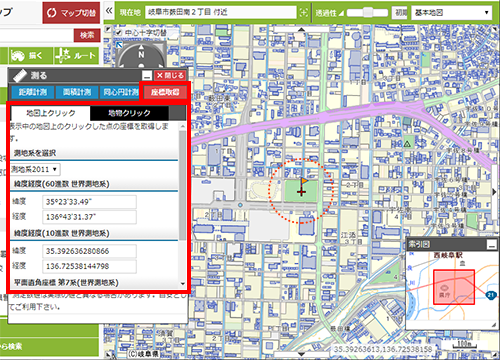Expand the 測地系2011 datum dropdown
This screenshot has height=360, width=500.
tap(35, 169)
